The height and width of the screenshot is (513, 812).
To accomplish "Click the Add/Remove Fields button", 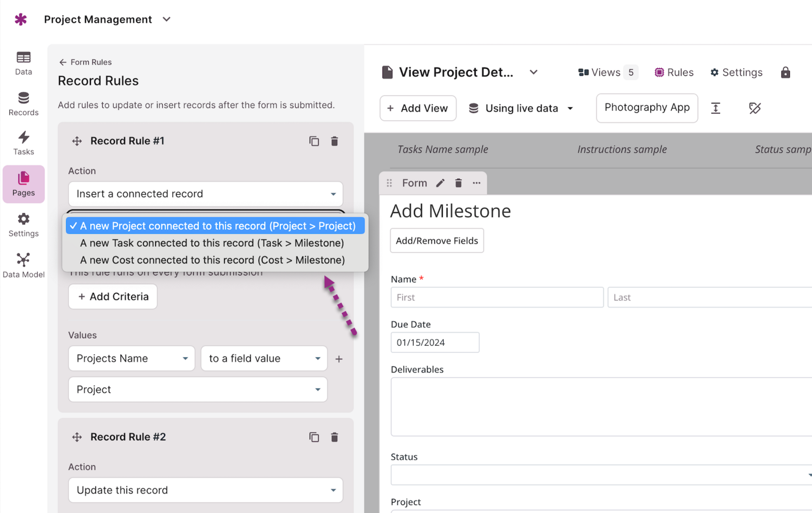I will tap(437, 241).
